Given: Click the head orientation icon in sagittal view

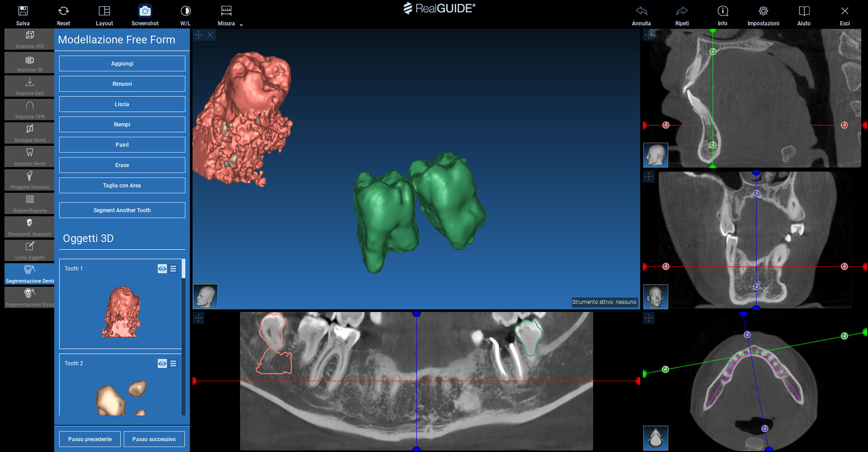Looking at the screenshot, I should tap(656, 155).
